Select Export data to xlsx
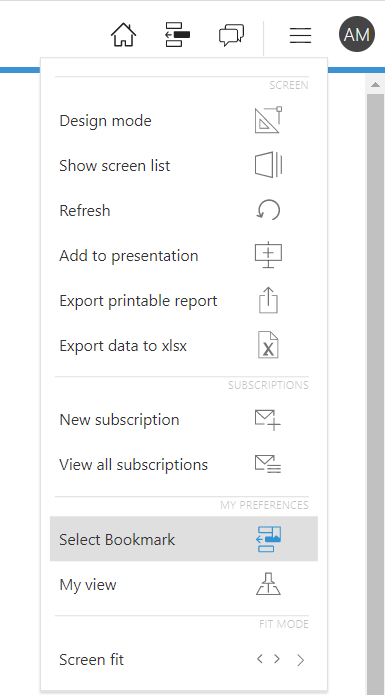The image size is (386, 695). [x=184, y=345]
